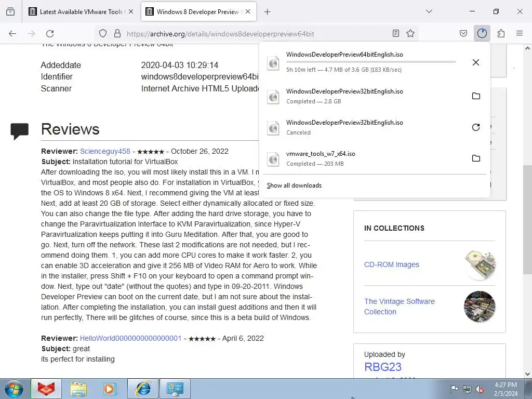Viewport: 532px width, 399px height.
Task: Open a new tab
Action: click(268, 12)
